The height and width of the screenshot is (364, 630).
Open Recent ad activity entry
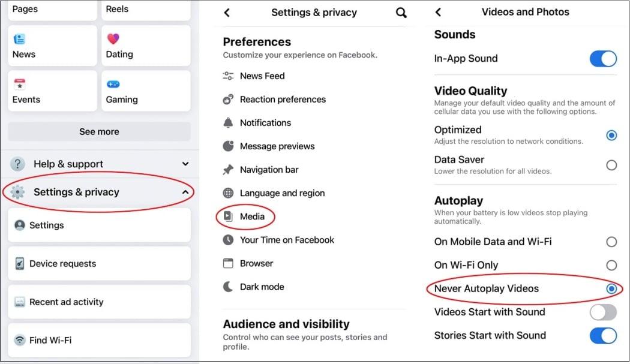click(99, 302)
